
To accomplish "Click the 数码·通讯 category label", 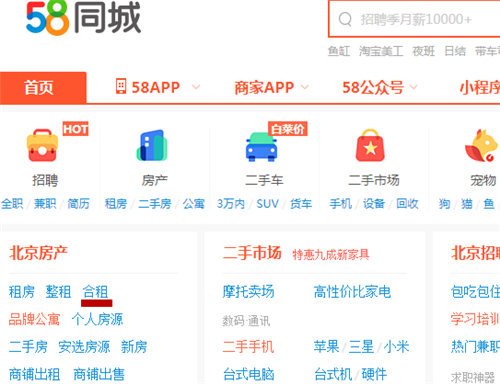I will point(246,321).
